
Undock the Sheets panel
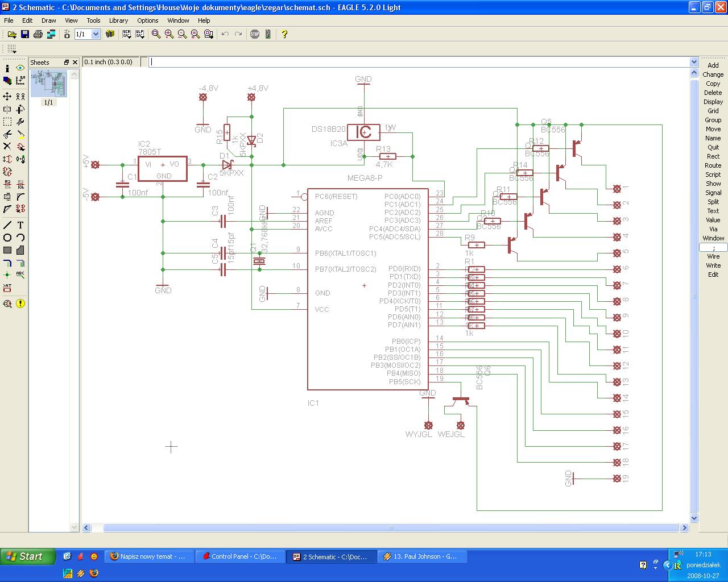(67, 63)
